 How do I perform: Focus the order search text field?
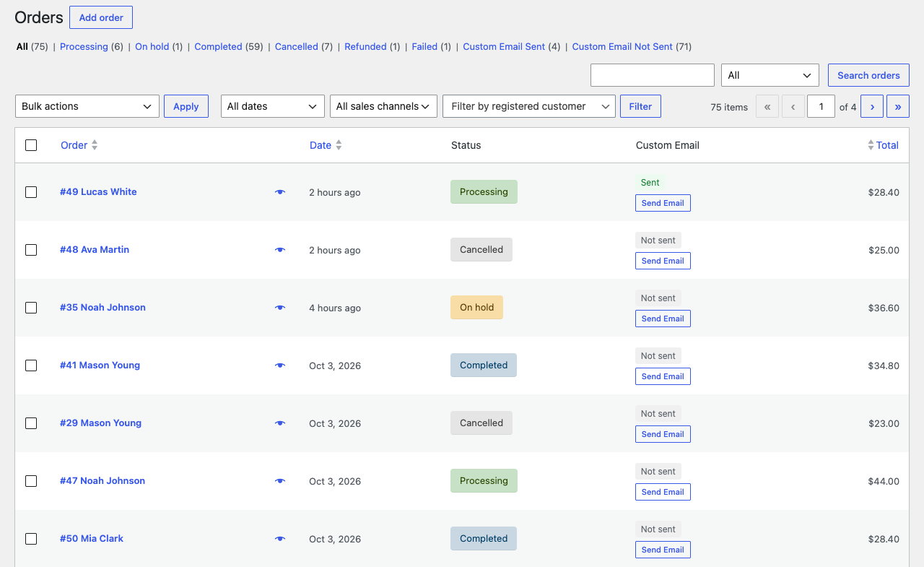click(x=652, y=75)
